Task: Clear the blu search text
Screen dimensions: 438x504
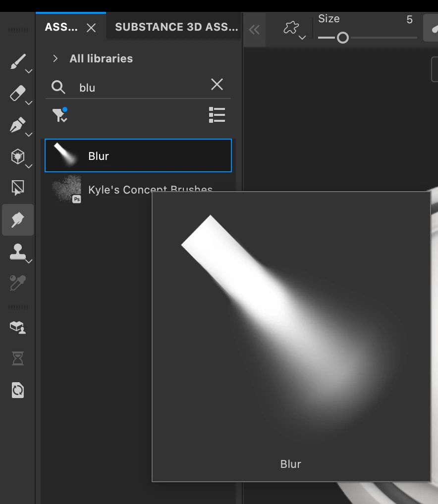Action: point(217,85)
